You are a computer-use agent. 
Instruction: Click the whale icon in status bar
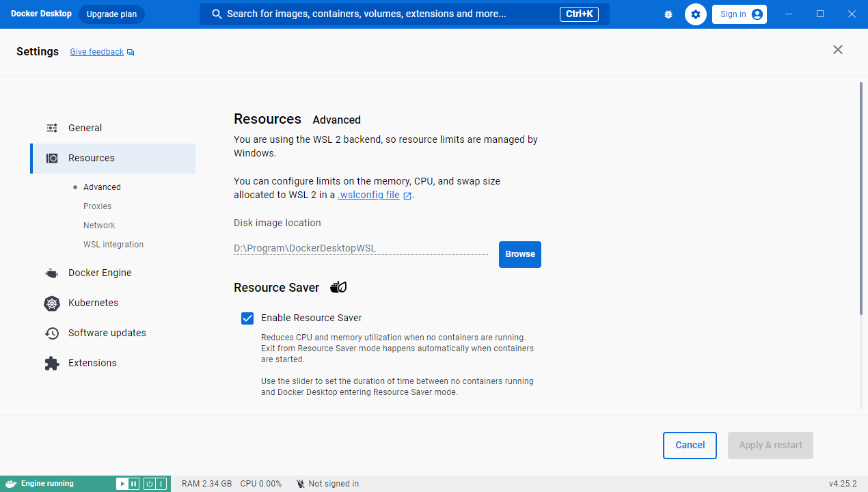click(x=10, y=484)
